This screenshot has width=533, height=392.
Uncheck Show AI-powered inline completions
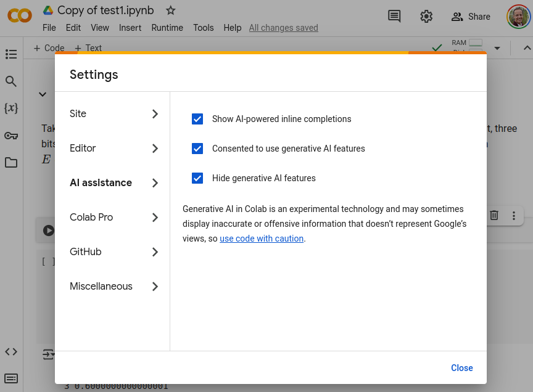point(197,119)
